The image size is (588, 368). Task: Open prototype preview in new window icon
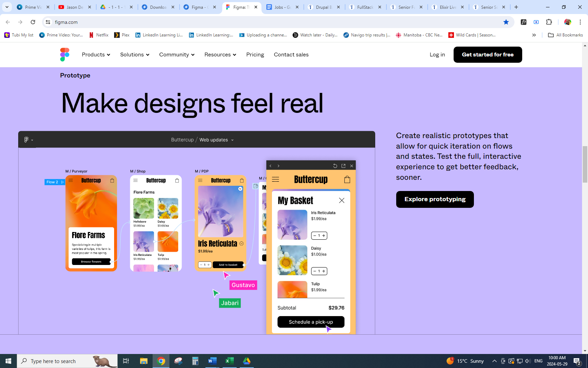click(343, 166)
